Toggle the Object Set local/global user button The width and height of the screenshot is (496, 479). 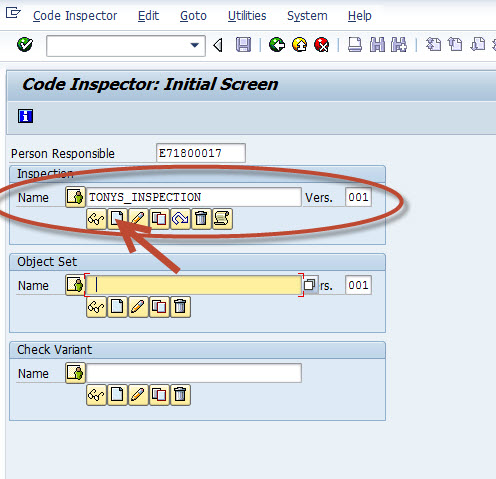(x=75, y=285)
